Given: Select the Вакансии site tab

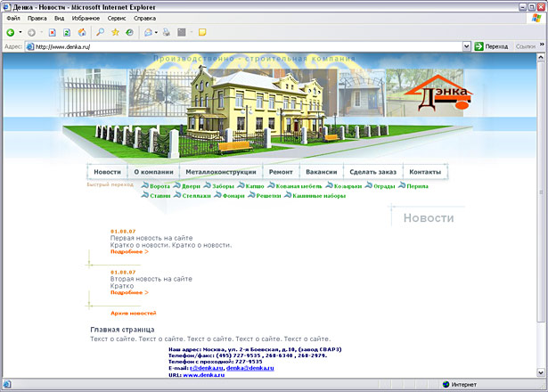Looking at the screenshot, I should [322, 172].
